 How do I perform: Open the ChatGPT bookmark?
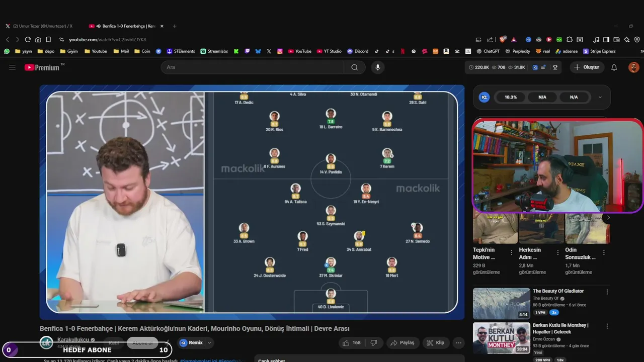pos(488,51)
